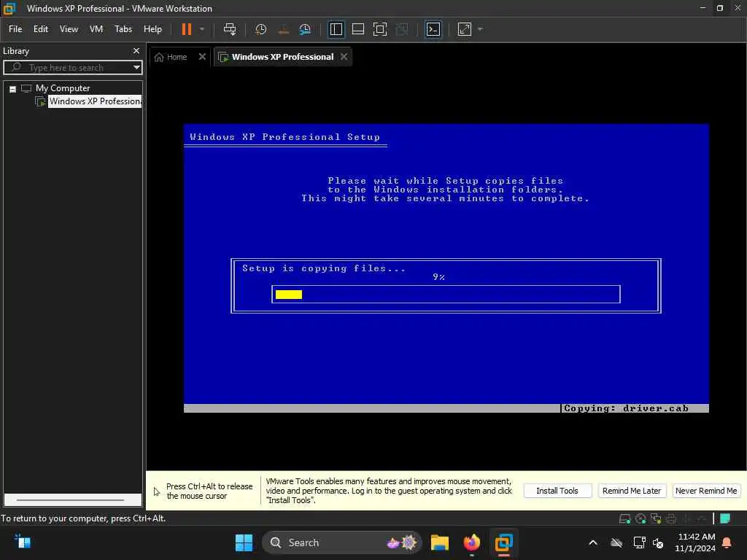
Task: Open the library search dropdown arrow
Action: [136, 67]
